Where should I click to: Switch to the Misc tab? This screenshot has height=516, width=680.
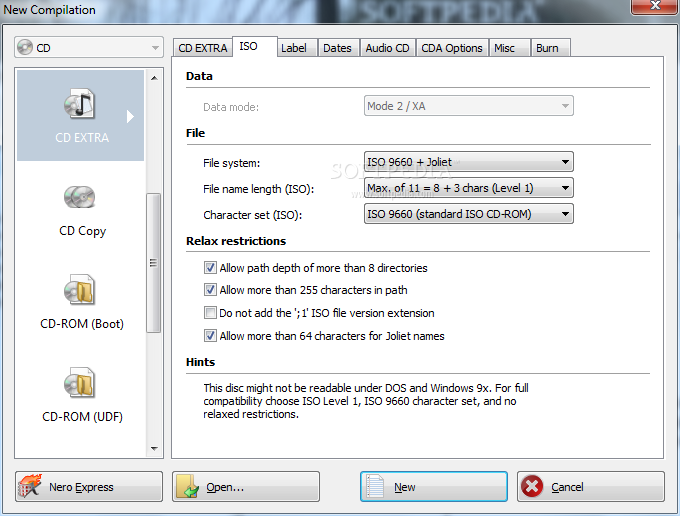click(510, 48)
